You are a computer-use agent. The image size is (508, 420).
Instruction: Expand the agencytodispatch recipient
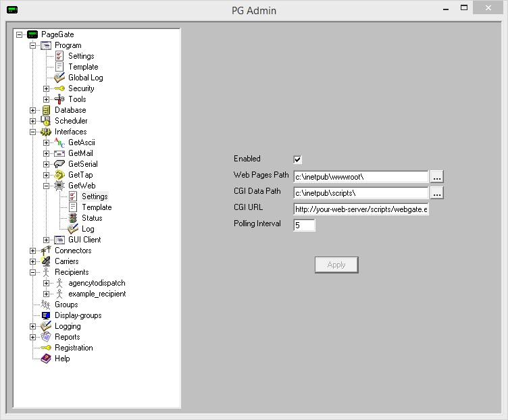point(47,283)
